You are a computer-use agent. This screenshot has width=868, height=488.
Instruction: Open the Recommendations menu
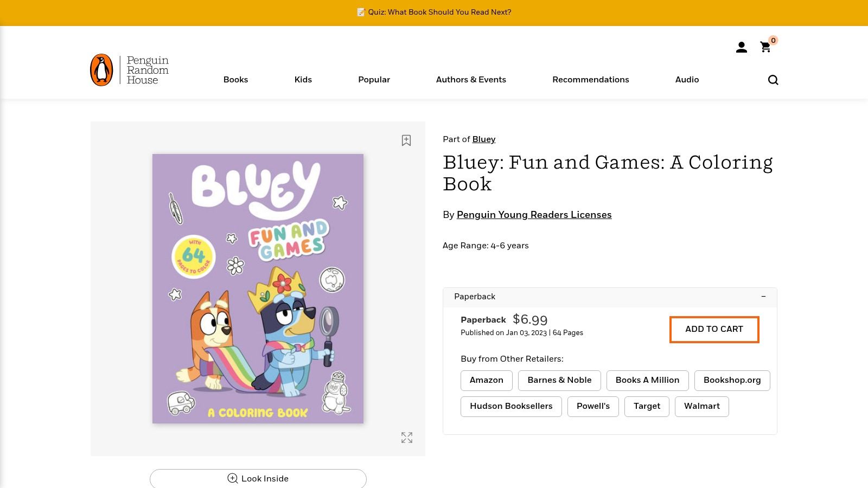pyautogui.click(x=590, y=80)
